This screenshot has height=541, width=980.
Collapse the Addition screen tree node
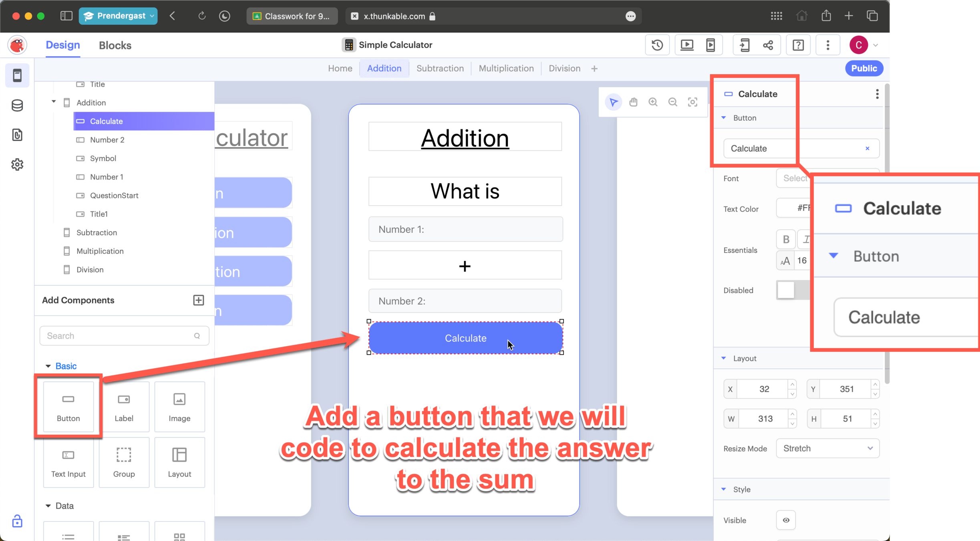click(54, 102)
